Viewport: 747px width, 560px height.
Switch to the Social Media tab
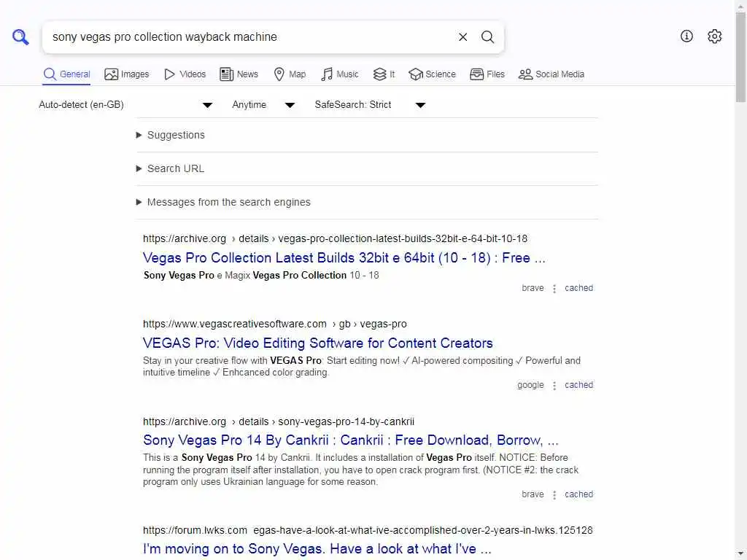pos(551,74)
